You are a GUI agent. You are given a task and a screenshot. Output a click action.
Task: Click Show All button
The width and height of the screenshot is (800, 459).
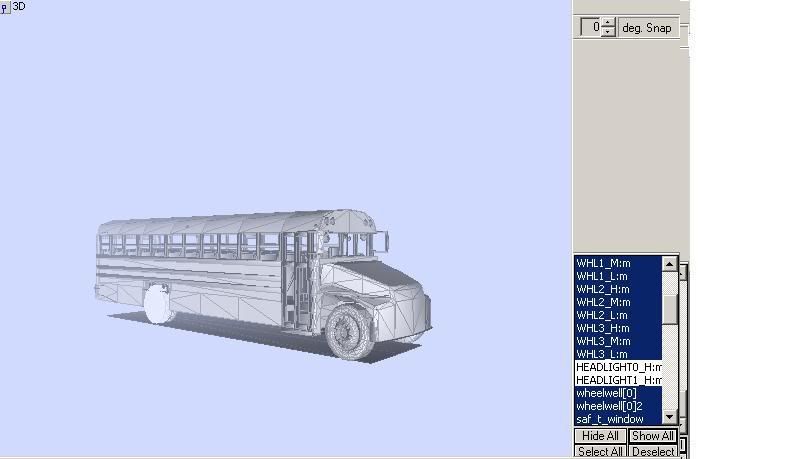pos(652,436)
